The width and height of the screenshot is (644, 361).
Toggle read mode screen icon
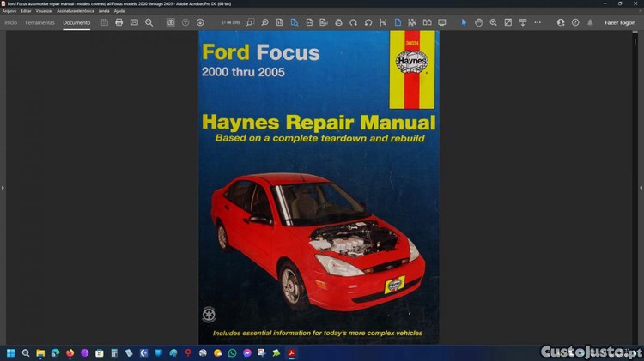click(x=442, y=22)
